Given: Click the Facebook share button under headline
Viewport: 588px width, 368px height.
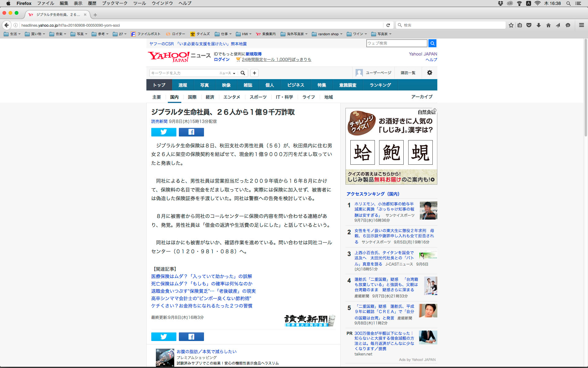Looking at the screenshot, I should [x=191, y=132].
